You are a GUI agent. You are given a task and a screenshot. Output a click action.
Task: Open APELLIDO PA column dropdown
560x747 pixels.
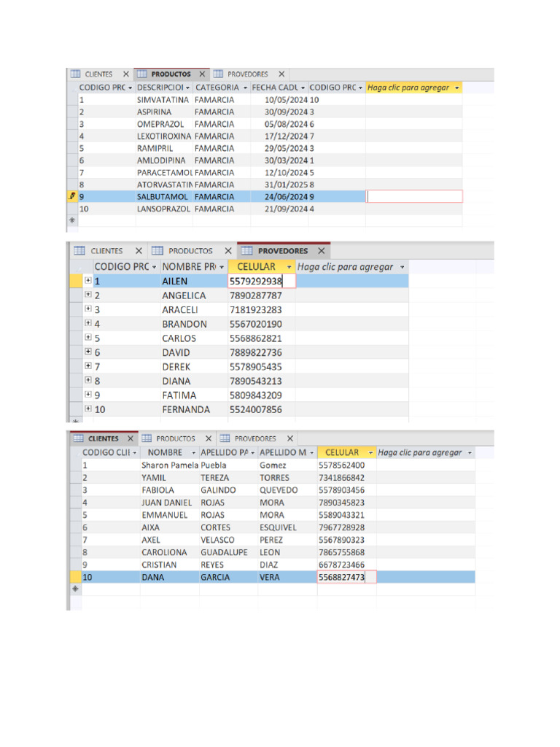[x=253, y=453]
